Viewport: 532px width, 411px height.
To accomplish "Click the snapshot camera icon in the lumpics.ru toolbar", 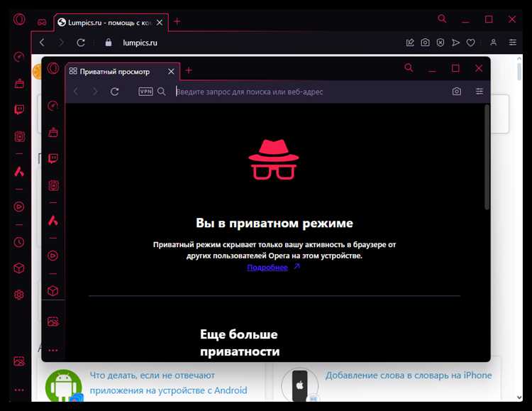I will [425, 43].
